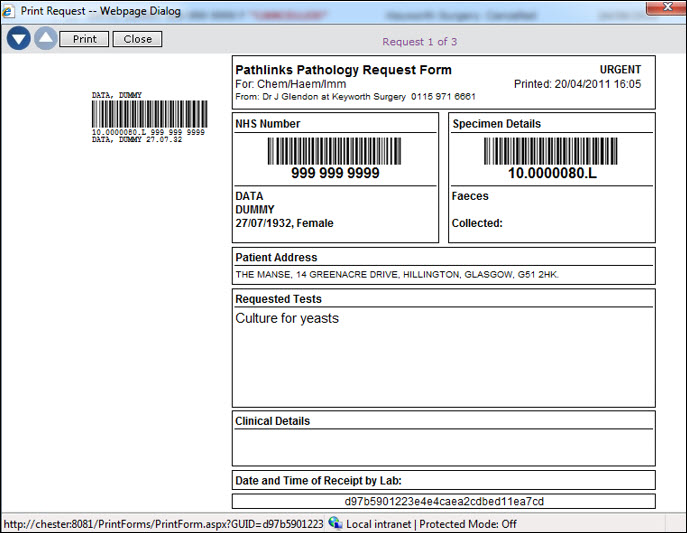
Task: Click the 'Request 1 of 3' indicator
Action: pos(419,42)
